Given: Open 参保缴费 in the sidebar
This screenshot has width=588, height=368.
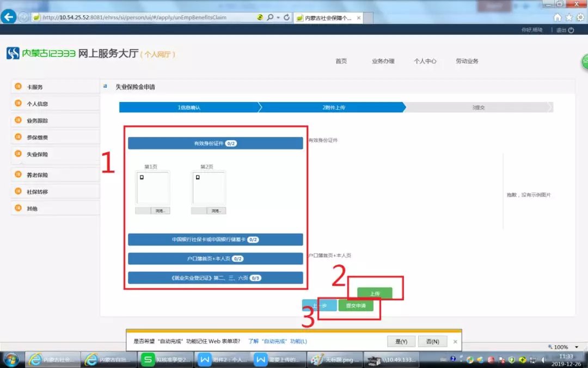Looking at the screenshot, I should click(x=56, y=137).
